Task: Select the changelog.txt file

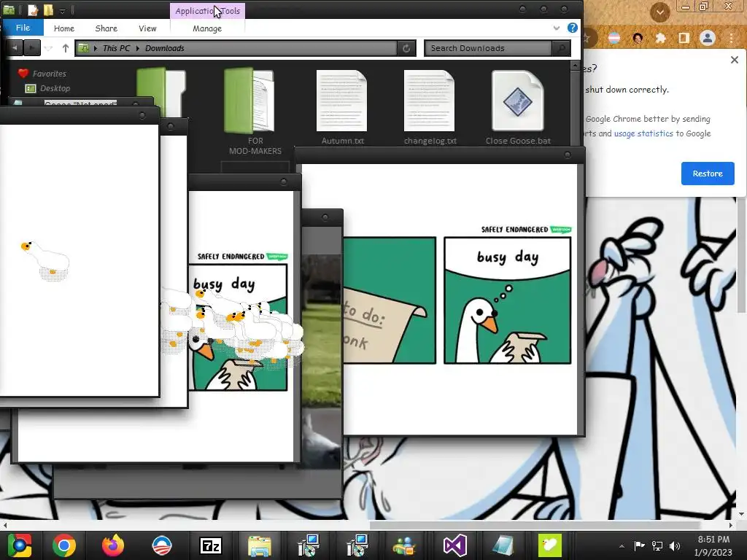Action: click(x=430, y=107)
